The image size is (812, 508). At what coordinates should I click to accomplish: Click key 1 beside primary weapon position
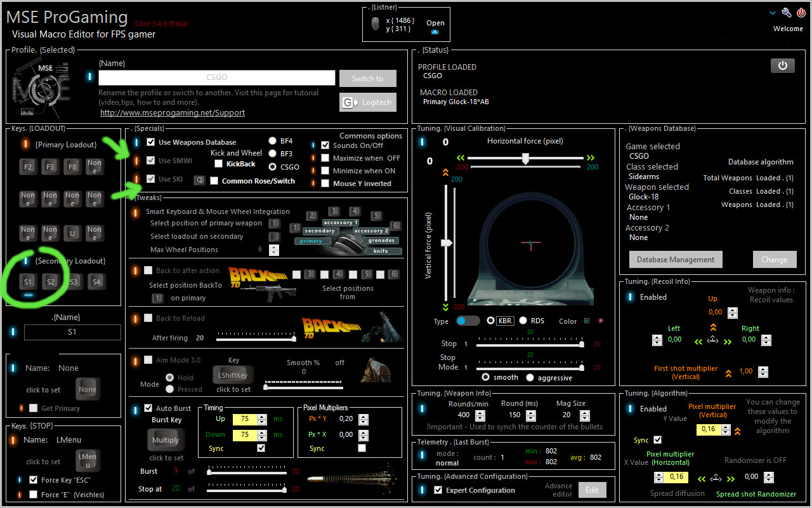(274, 224)
